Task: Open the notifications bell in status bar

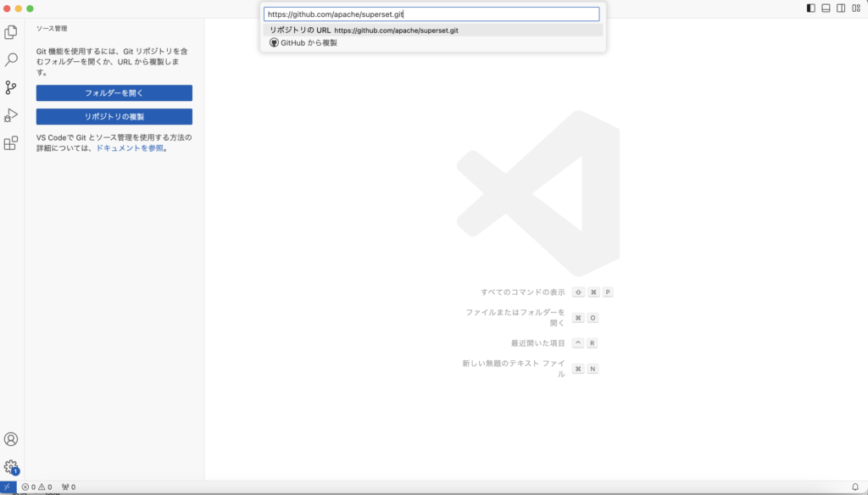Action: (855, 487)
